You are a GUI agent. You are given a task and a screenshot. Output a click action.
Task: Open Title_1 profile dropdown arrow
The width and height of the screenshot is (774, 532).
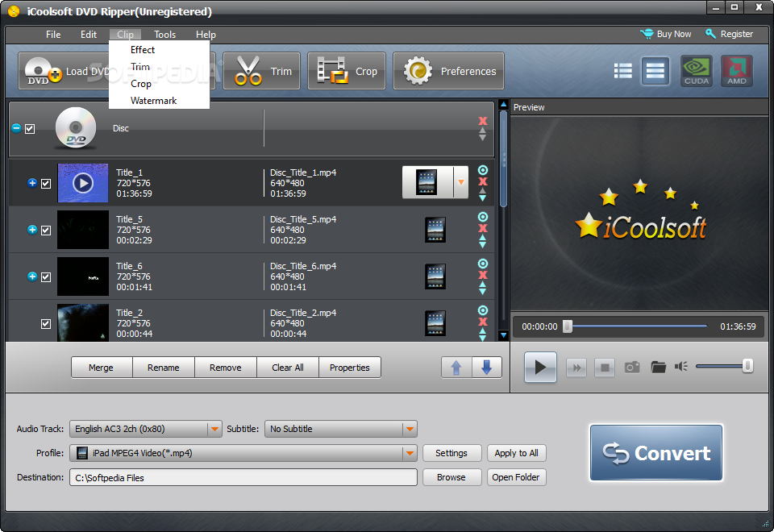(x=461, y=182)
